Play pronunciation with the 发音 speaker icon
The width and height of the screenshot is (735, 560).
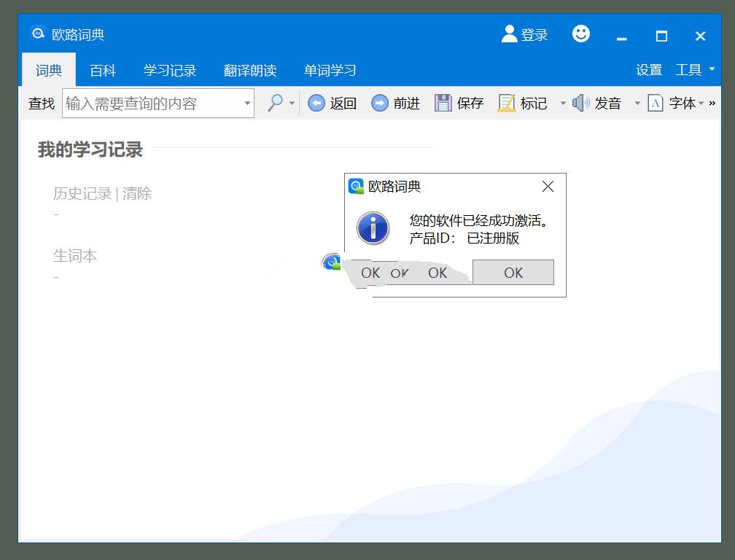(x=580, y=104)
